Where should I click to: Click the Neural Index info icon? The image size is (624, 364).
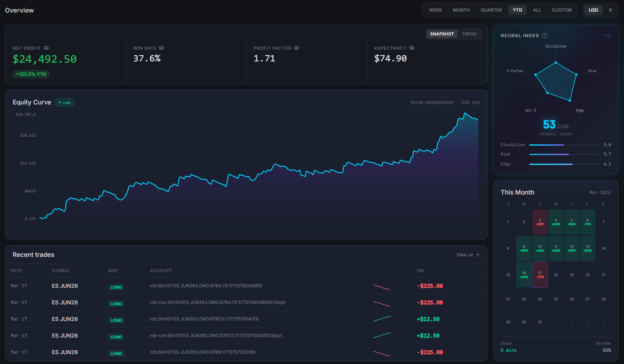click(x=545, y=36)
